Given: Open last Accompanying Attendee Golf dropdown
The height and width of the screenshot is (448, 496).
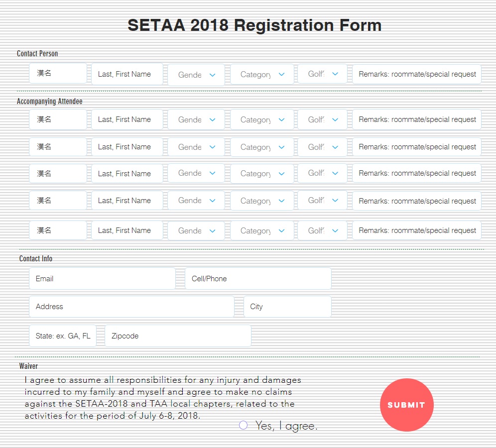Looking at the screenshot, I should pos(322,230).
